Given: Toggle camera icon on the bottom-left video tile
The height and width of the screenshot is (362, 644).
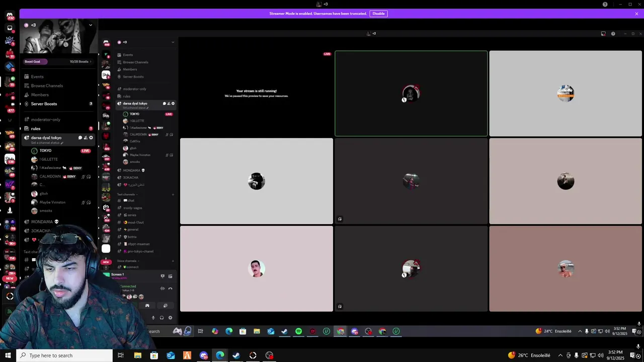Looking at the screenshot, I should pos(340,307).
